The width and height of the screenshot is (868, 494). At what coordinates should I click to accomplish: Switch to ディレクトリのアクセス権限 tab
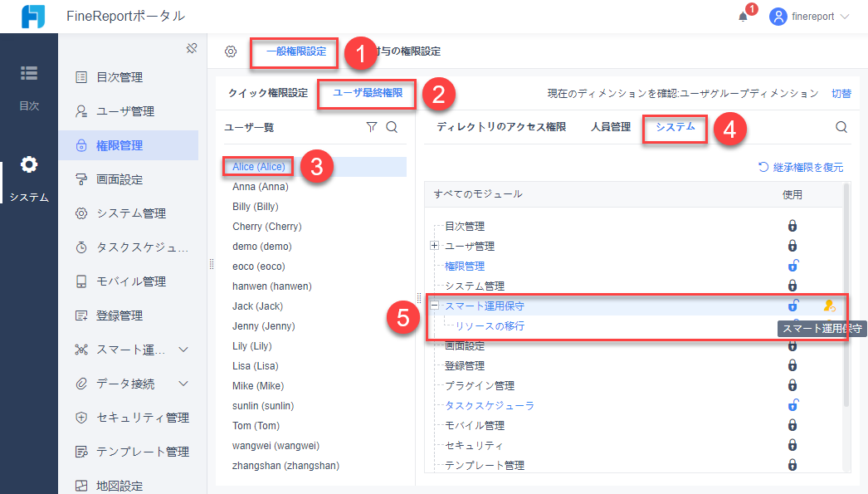(501, 127)
